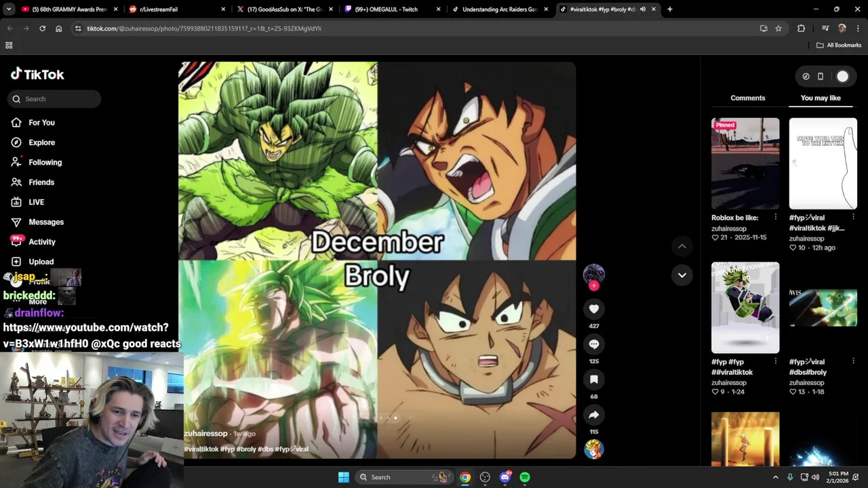Open a new browser tab

point(669,9)
